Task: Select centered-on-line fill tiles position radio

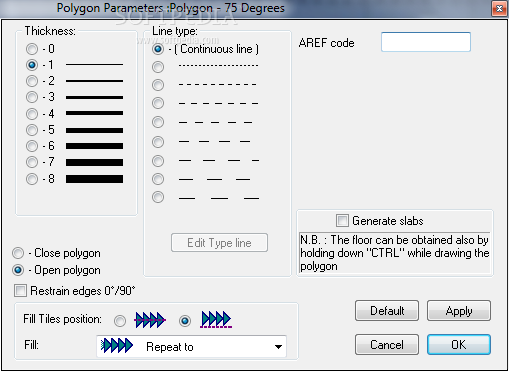Action: pyautogui.click(x=120, y=321)
